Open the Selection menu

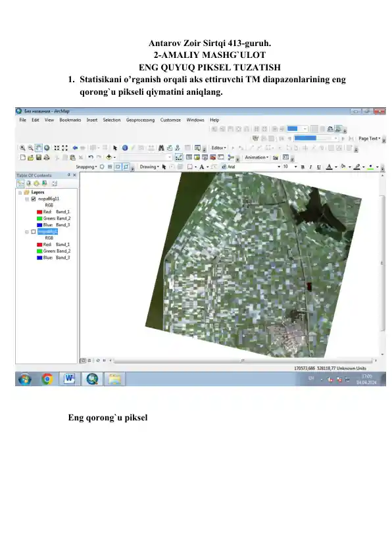pyautogui.click(x=112, y=120)
